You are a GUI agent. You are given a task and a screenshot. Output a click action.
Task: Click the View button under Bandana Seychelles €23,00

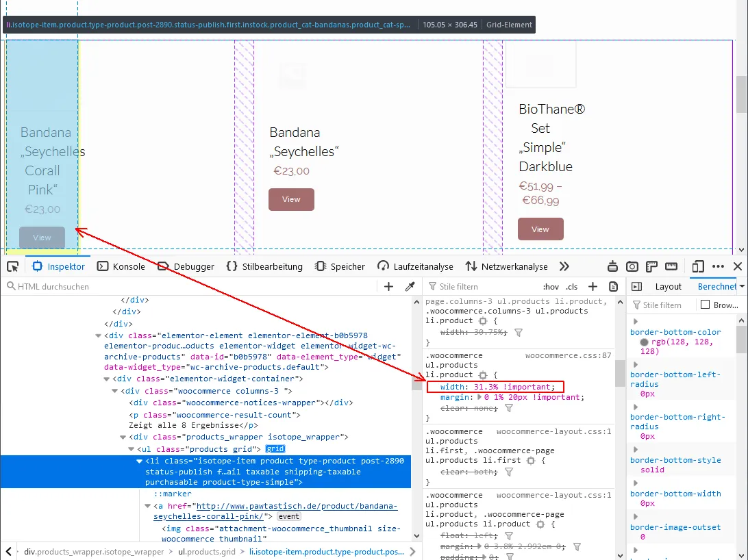[291, 199]
